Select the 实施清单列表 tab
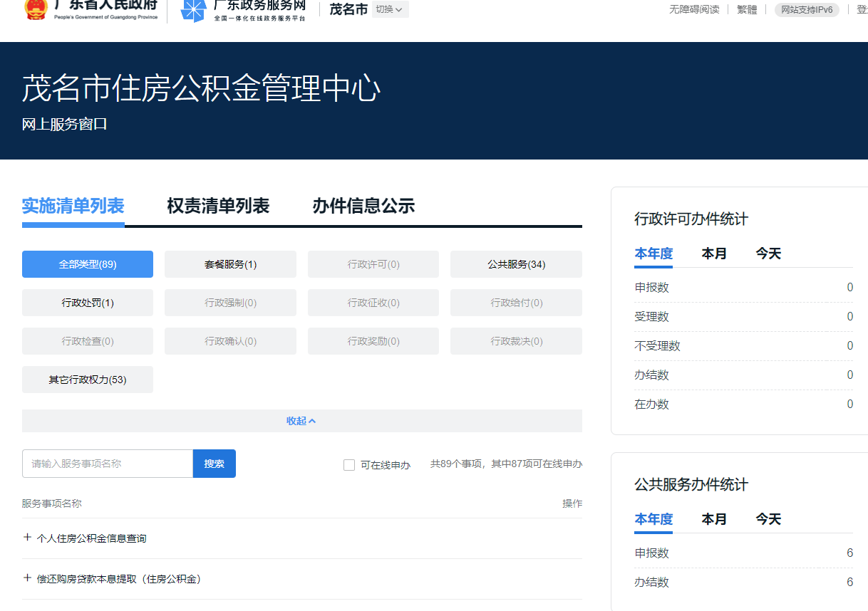The height and width of the screenshot is (611, 868). [73, 207]
